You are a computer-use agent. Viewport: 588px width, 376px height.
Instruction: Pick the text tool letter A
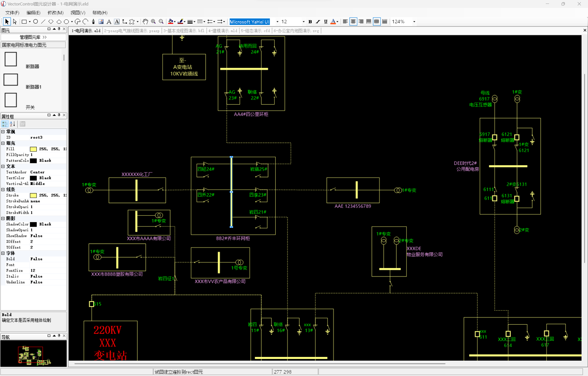[109, 22]
